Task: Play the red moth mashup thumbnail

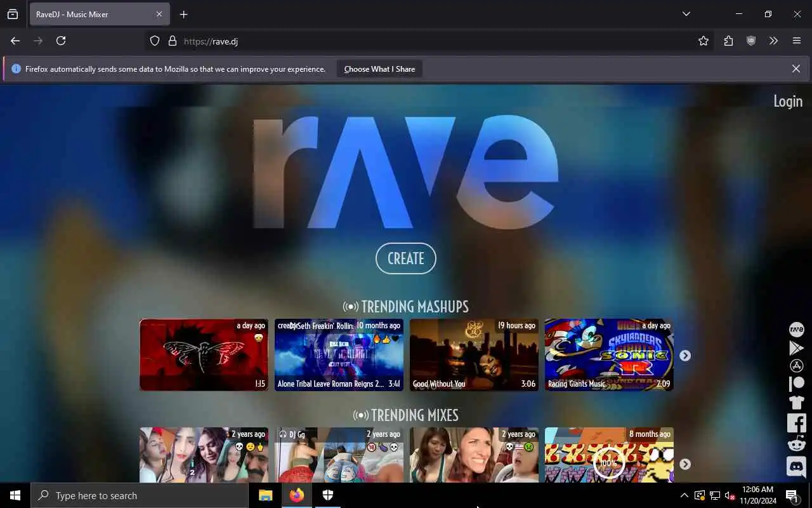Action: [x=204, y=354]
